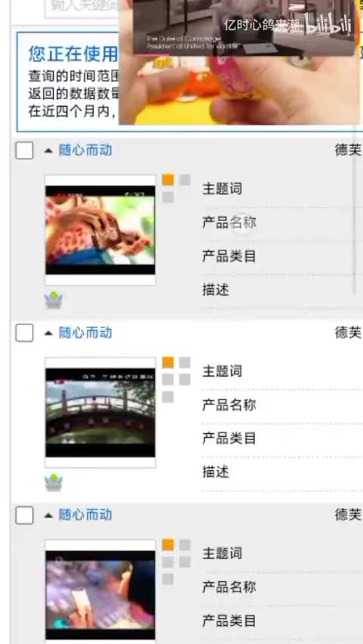
Task: Collapse the third 随心而动 entry's triangle
Action: tap(48, 516)
